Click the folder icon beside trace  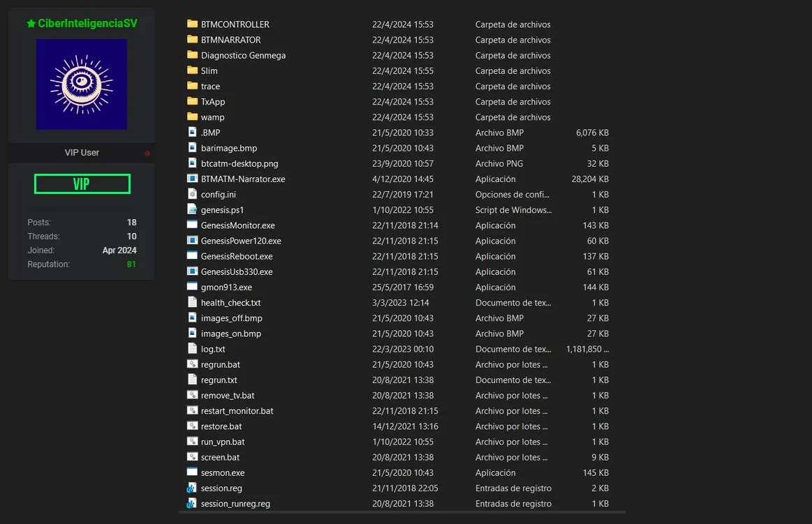[193, 86]
